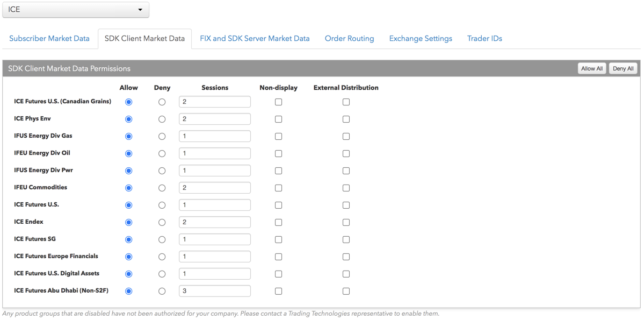This screenshot has width=644, height=319.
Task: Open the Exchange Settings tab
Action: [421, 39]
